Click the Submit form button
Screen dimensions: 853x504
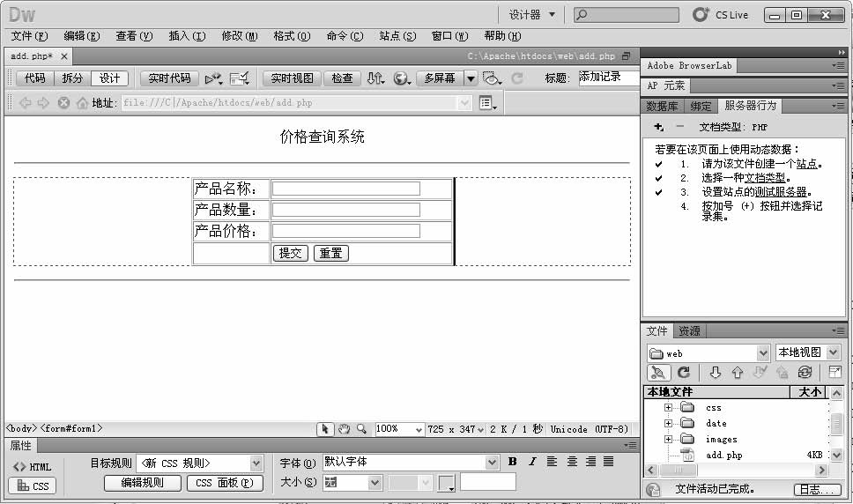(291, 254)
